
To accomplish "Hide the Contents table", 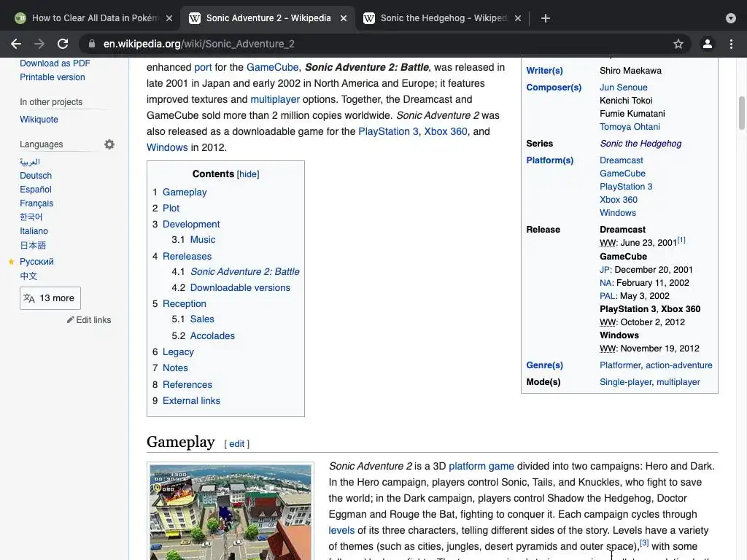I will pos(248,174).
